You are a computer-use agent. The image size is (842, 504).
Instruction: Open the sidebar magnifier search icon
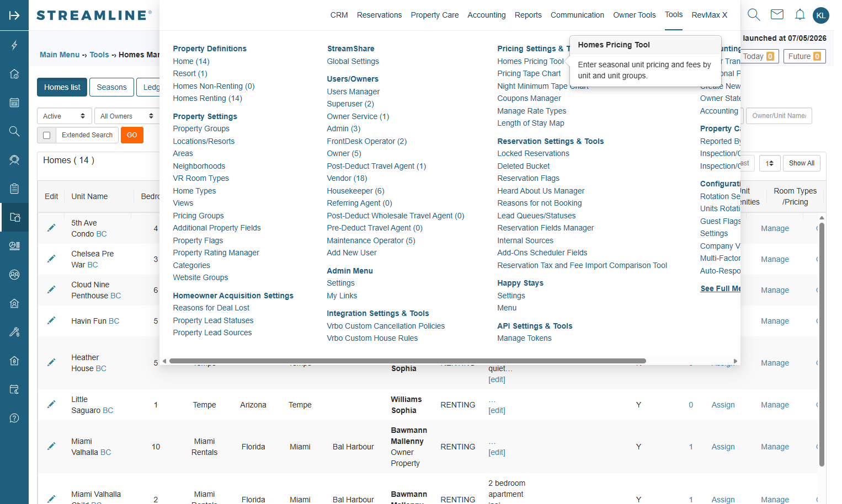pos(14,131)
